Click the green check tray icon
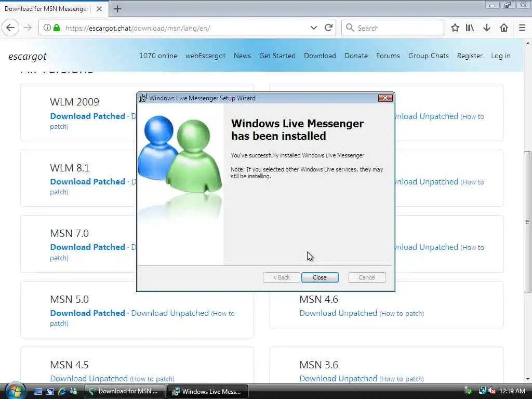 468,391
